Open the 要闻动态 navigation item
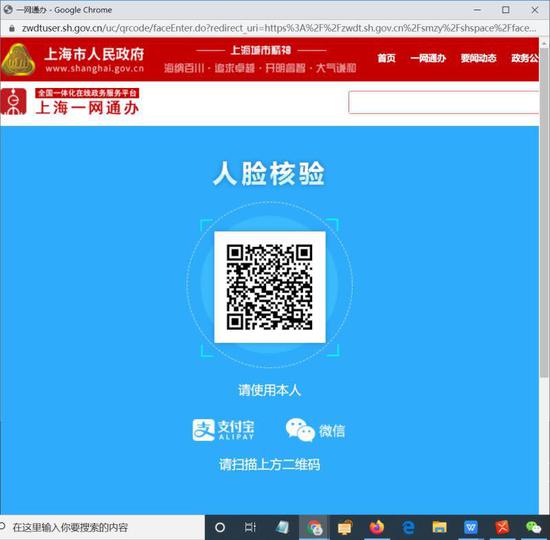The height and width of the screenshot is (540, 550). click(x=478, y=58)
